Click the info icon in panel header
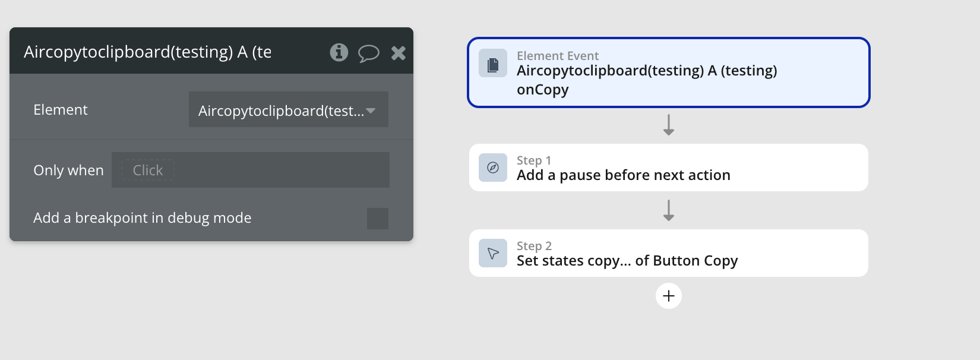Screen dimensions: 980x360 [339, 52]
